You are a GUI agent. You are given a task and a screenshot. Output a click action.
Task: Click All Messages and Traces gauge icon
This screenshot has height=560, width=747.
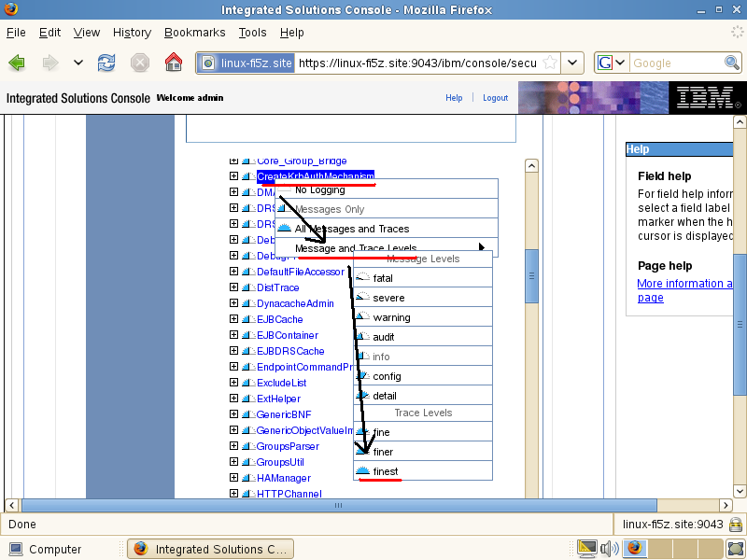pos(285,228)
